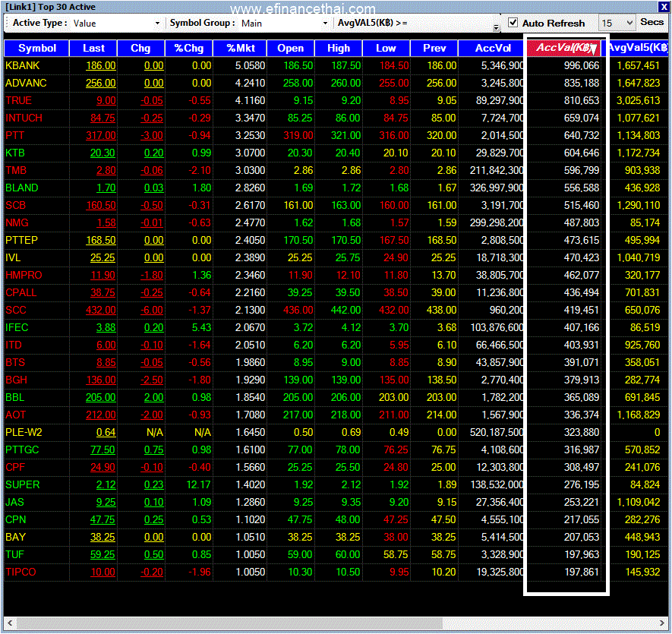Viewport: 672px width, 634px height.
Task: Select the PLE-W2 symbol
Action: coord(24,433)
